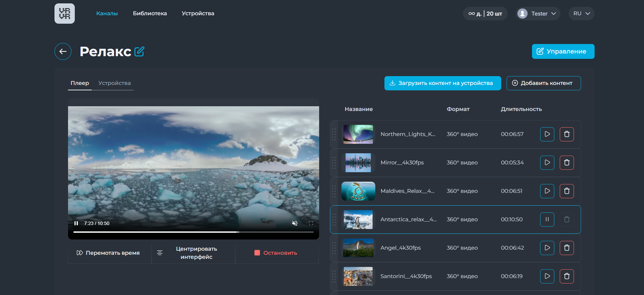Grab drag handle of Antarctica_relax row
The width and height of the screenshot is (644, 295).
click(334, 219)
